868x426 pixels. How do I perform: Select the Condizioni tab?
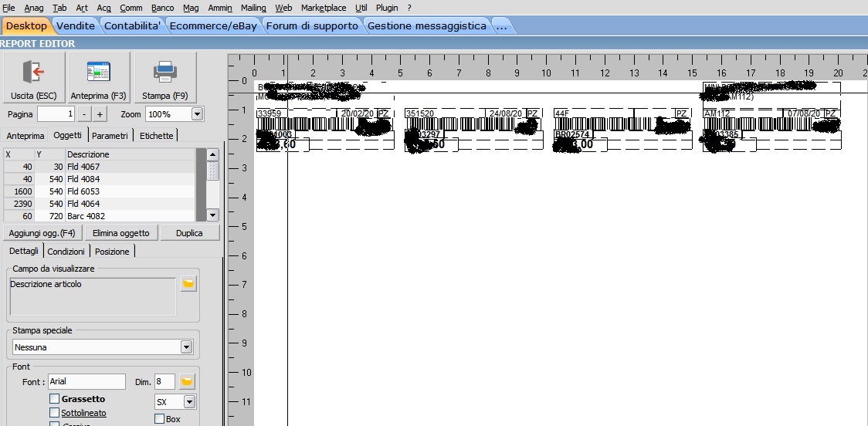(x=66, y=251)
